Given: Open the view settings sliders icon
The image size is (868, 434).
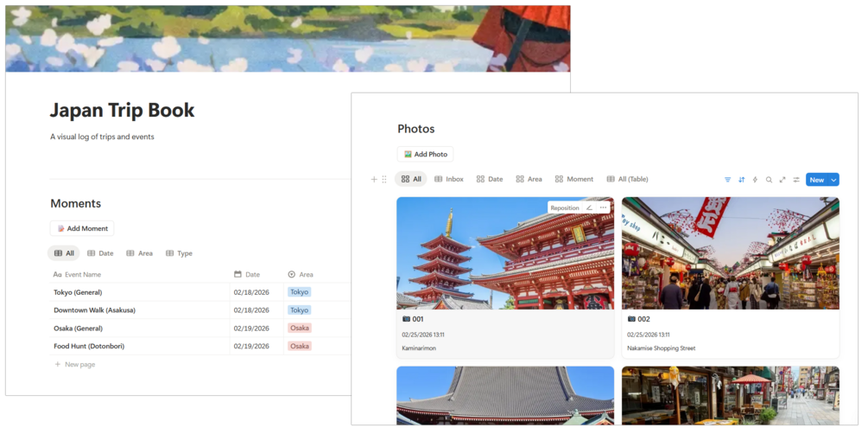Looking at the screenshot, I should (x=796, y=180).
